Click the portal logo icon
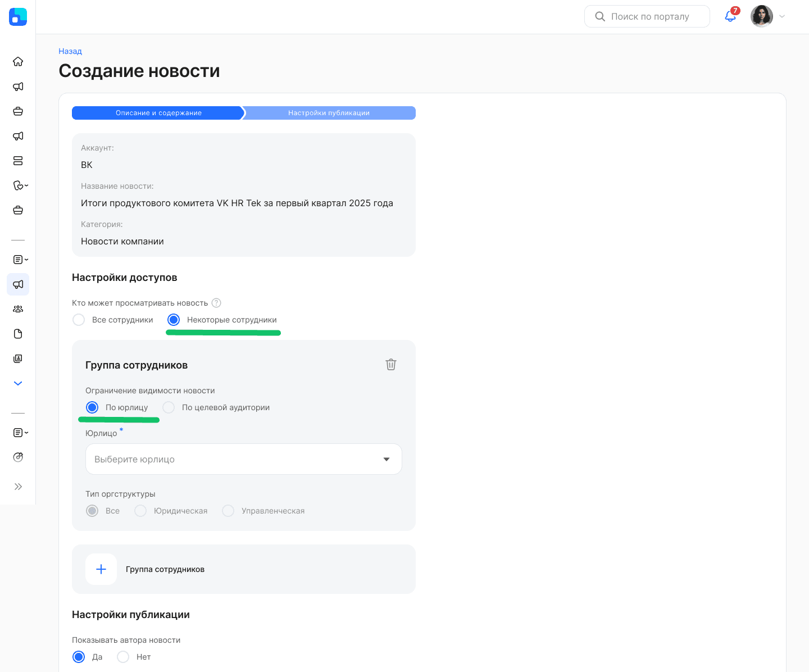 (x=18, y=17)
